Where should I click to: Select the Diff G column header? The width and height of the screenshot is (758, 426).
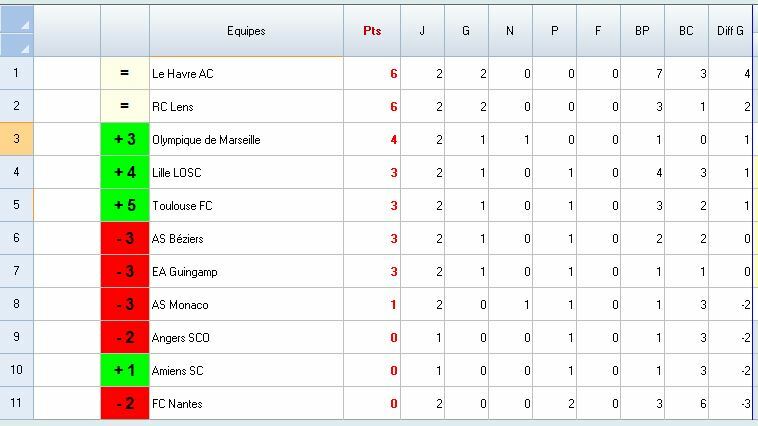pyautogui.click(x=730, y=31)
